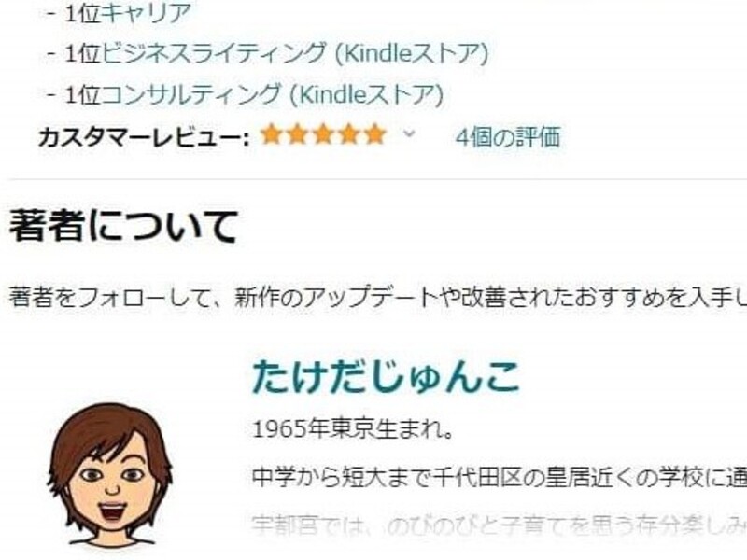The image size is (747, 560).
Task: Click the 著者について section heading
Action: 123,226
